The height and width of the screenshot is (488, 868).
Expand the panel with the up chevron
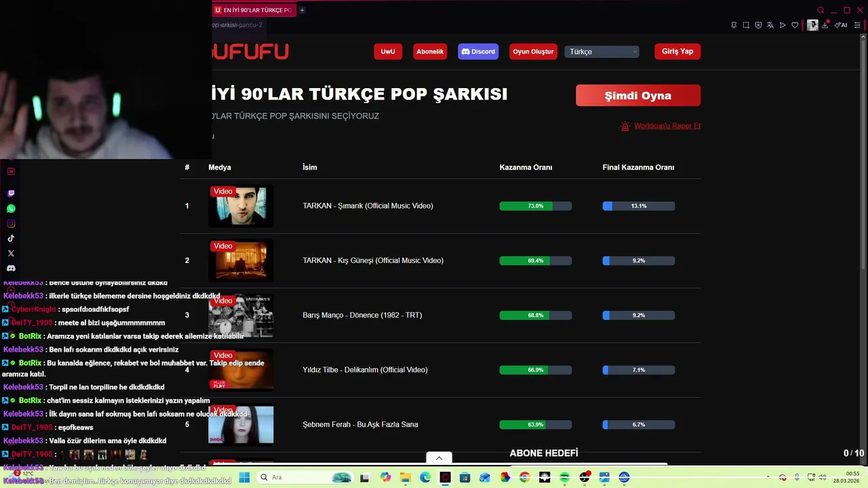439,458
